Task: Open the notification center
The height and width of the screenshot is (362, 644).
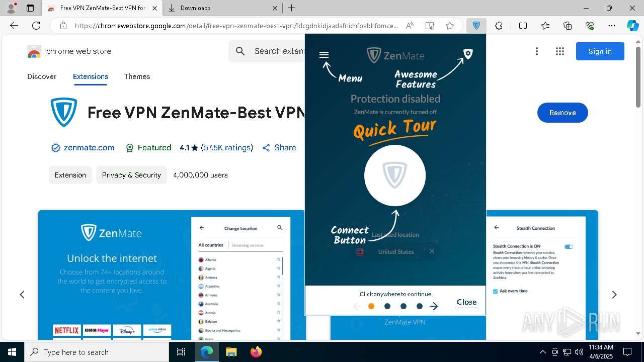Action: click(x=627, y=352)
